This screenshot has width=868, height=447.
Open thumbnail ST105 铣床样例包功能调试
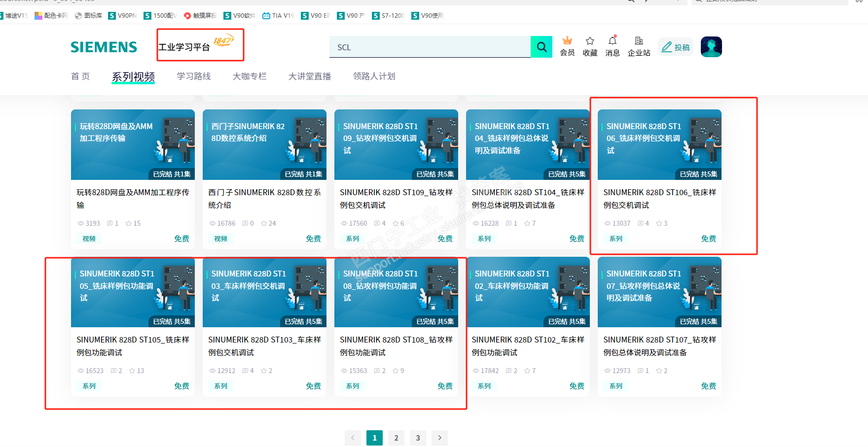coord(133,292)
